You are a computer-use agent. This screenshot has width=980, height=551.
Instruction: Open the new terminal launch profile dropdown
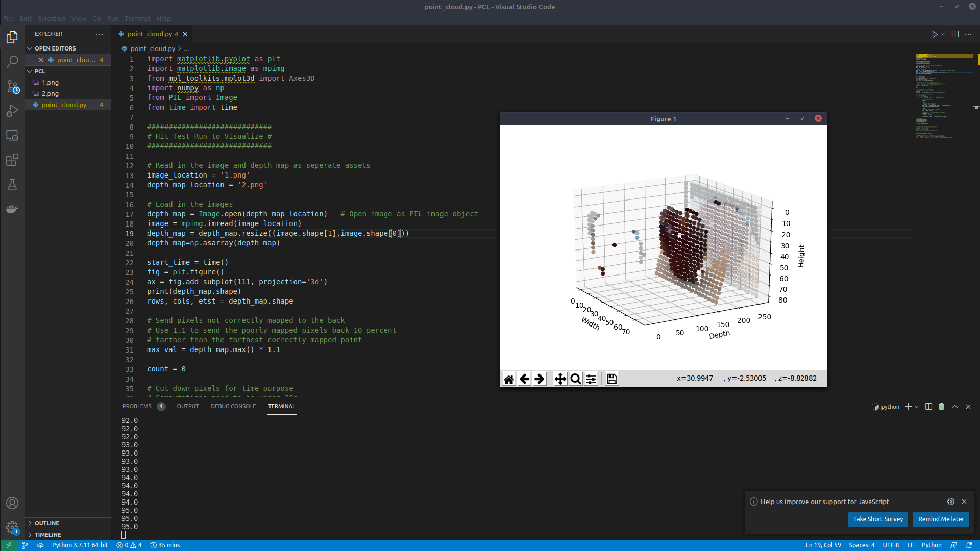coord(917,407)
